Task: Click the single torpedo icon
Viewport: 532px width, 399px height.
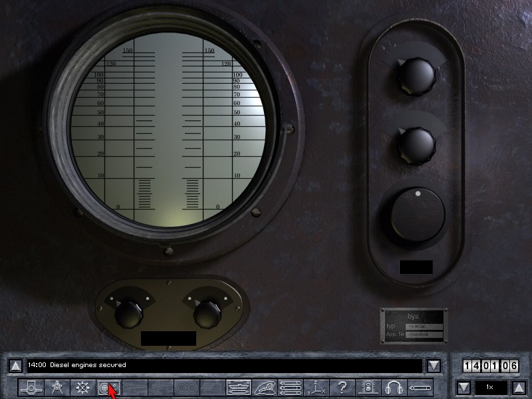Action: tap(420, 387)
